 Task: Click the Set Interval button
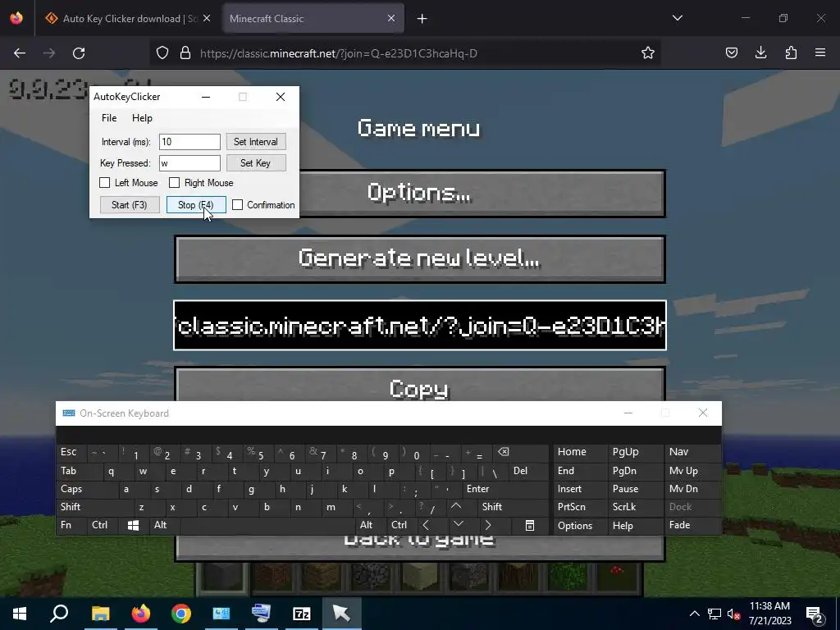256,142
